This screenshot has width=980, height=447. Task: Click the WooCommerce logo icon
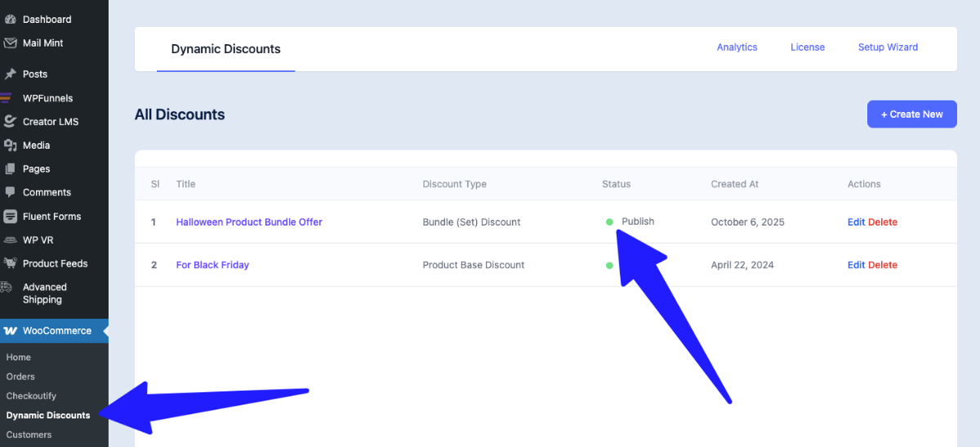tap(11, 331)
